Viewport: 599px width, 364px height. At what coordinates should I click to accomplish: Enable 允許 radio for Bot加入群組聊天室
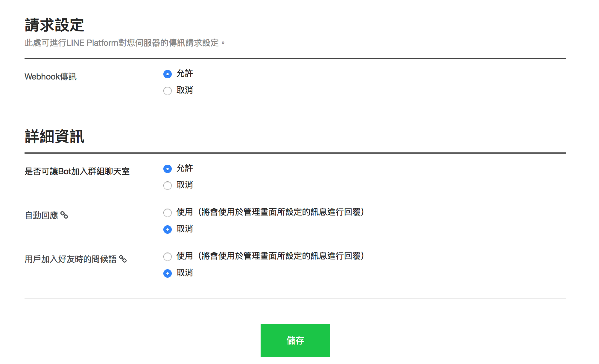[x=168, y=169]
